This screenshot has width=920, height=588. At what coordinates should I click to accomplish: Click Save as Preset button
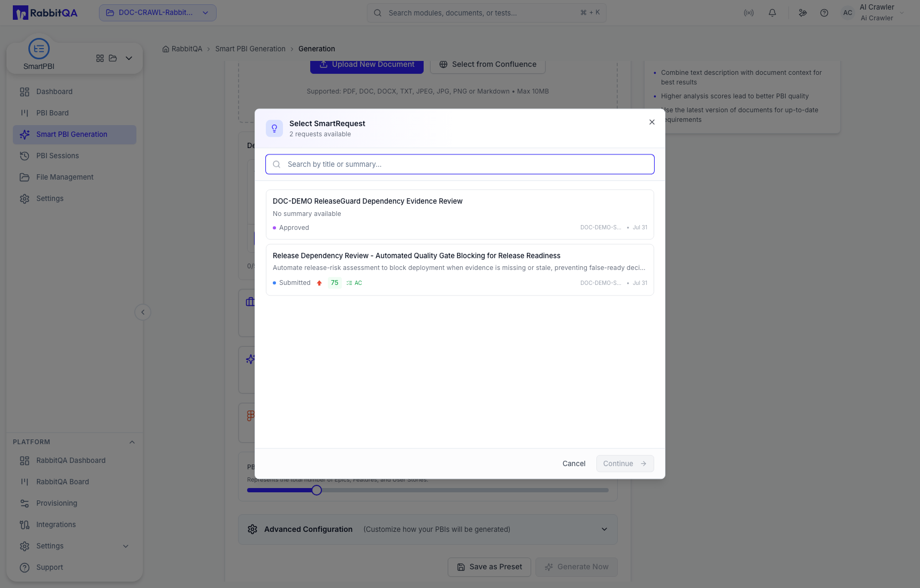pos(489,567)
